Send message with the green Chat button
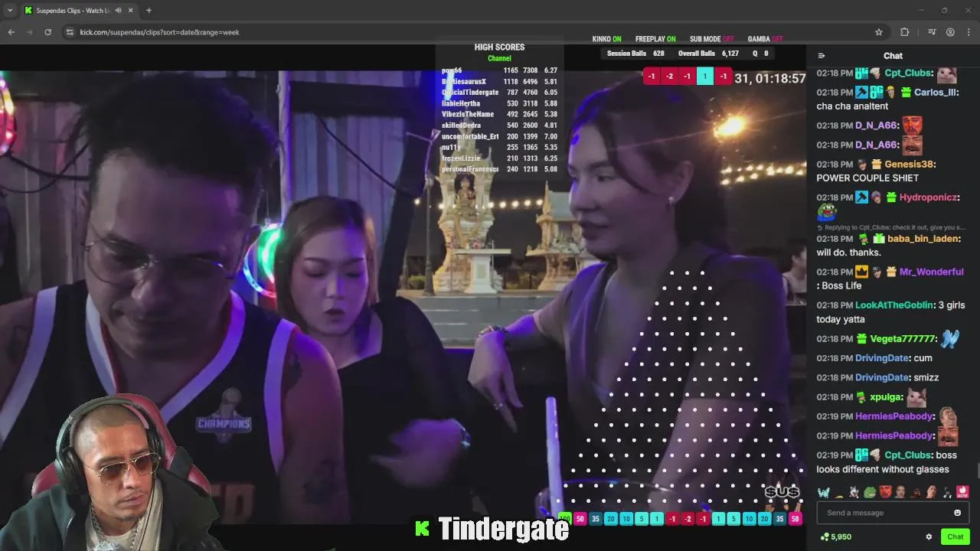 click(x=955, y=537)
